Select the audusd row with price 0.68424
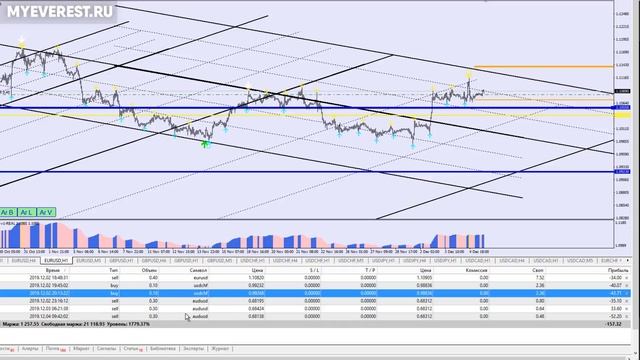640x360 pixels. [x=315, y=309]
